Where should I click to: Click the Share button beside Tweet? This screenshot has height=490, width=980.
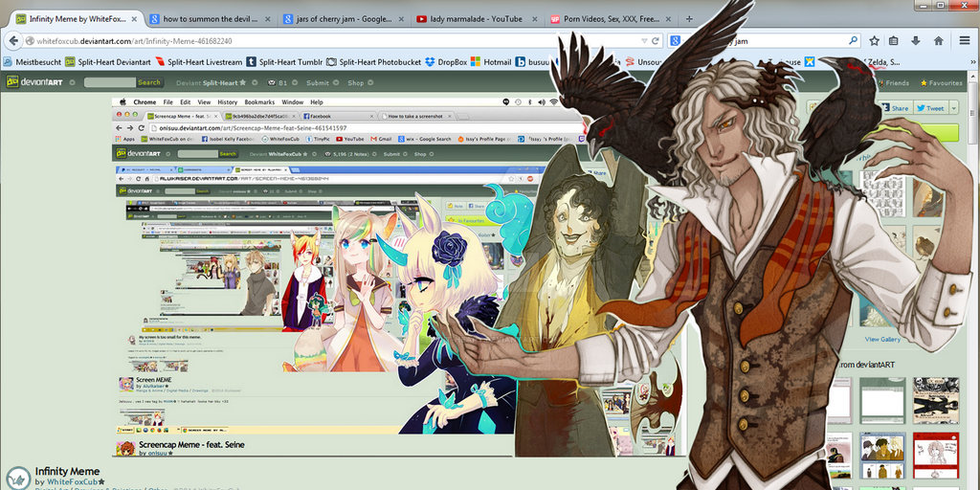[x=895, y=107]
